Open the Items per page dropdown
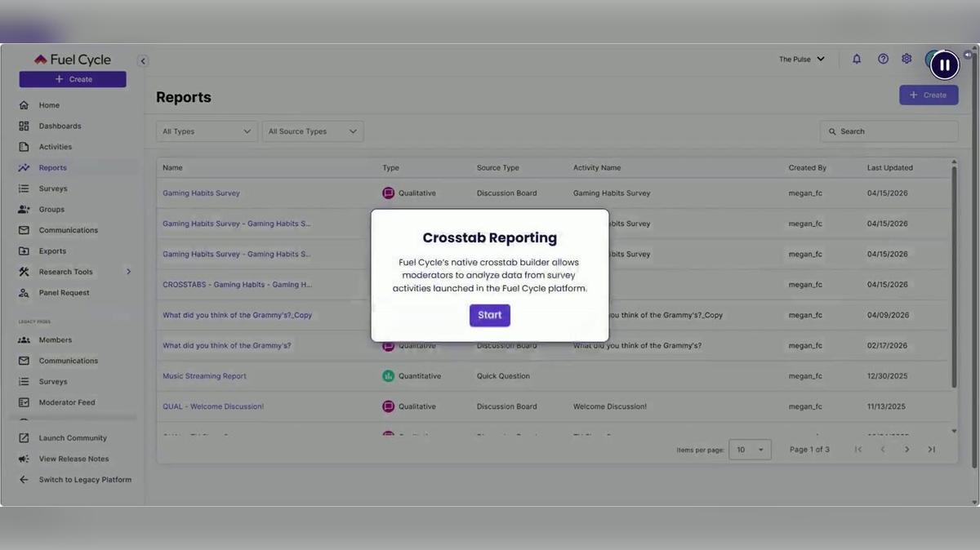 click(x=750, y=450)
